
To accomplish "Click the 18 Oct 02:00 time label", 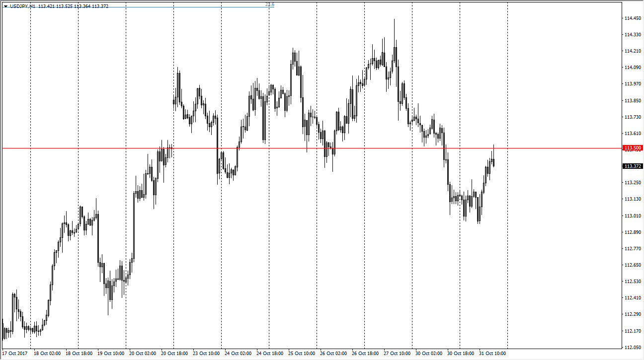I will (x=48, y=354).
